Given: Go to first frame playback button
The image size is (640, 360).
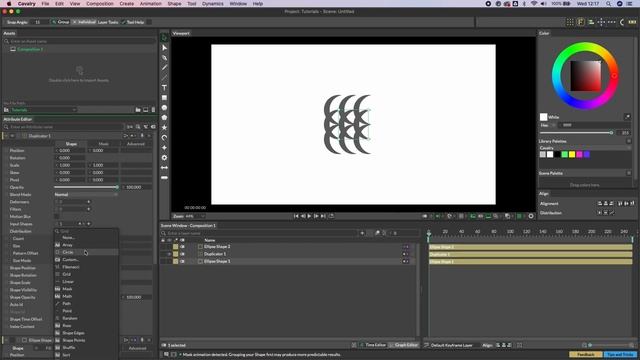Looking at the screenshot, I should (296, 216).
